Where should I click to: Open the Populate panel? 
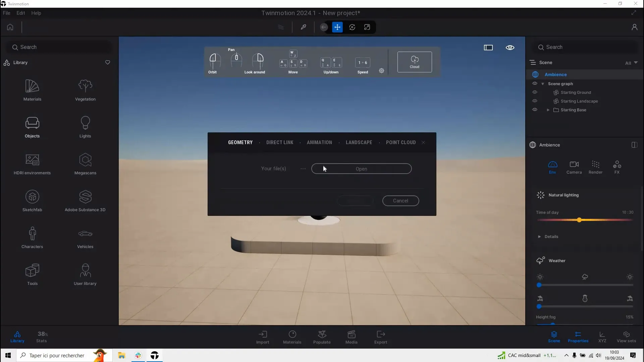322,337
